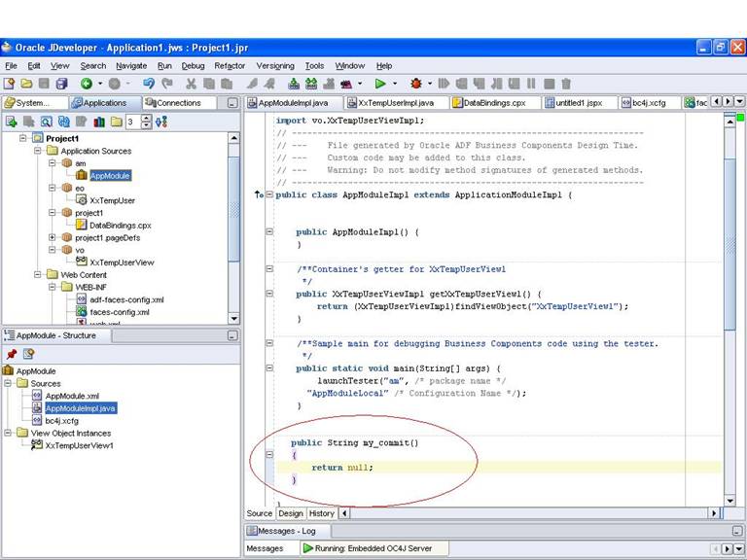Collapse the Application Sources folder

[37, 151]
